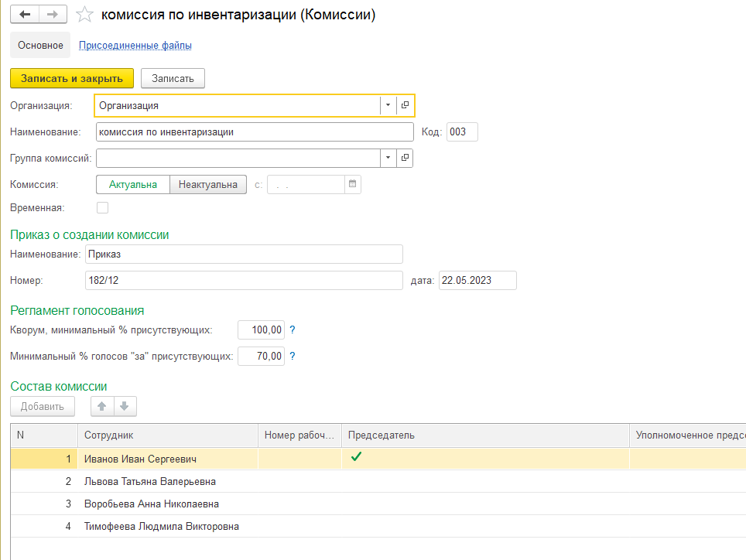This screenshot has height=560, width=746.
Task: Open the Присоединенные файлы link
Action: coord(135,45)
